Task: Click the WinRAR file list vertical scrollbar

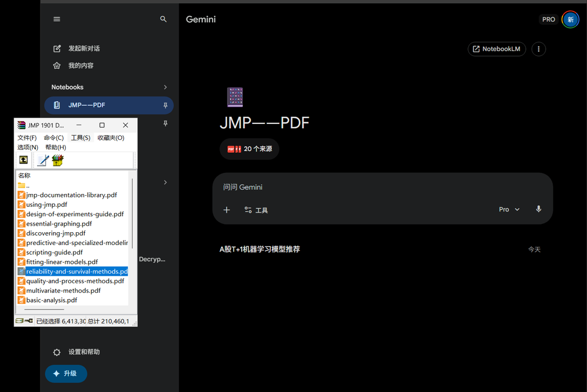Action: pyautogui.click(x=132, y=213)
